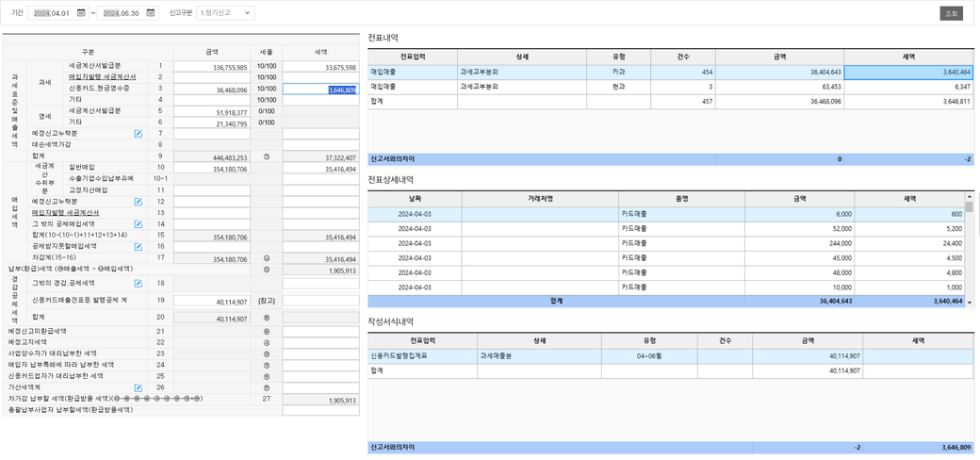This screenshot has height=460, width=980.
Task: Click the 조회 search button
Action: pyautogui.click(x=951, y=13)
